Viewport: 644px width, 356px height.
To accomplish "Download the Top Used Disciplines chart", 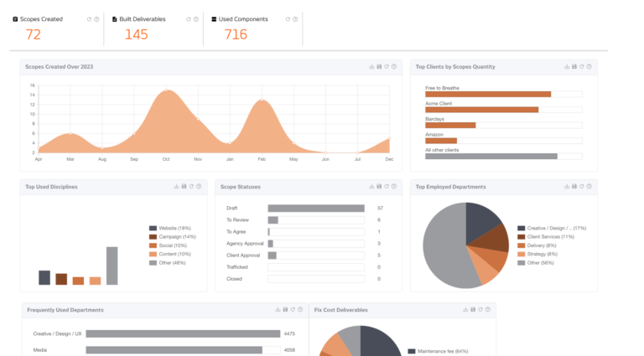I will click(177, 187).
